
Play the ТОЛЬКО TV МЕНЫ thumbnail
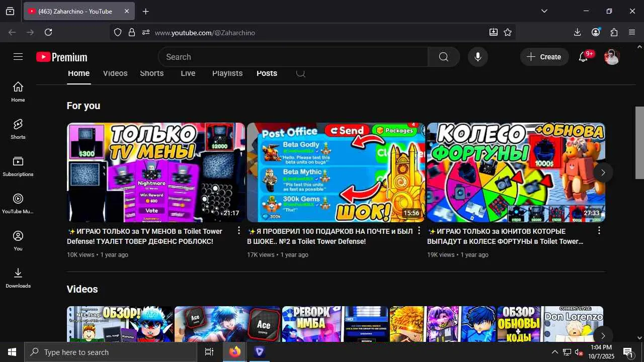(156, 172)
